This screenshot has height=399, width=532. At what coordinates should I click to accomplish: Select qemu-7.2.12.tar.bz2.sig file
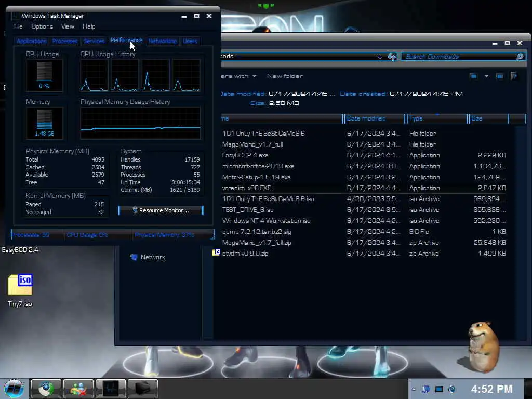(x=257, y=231)
